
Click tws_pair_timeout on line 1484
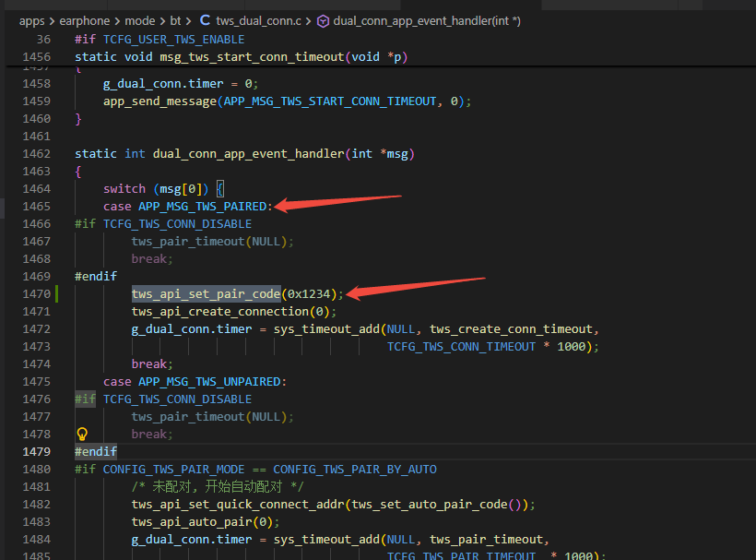486,540
